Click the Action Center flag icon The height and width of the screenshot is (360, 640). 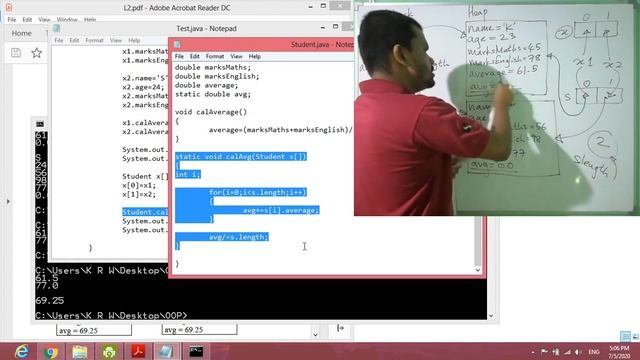[544, 352]
